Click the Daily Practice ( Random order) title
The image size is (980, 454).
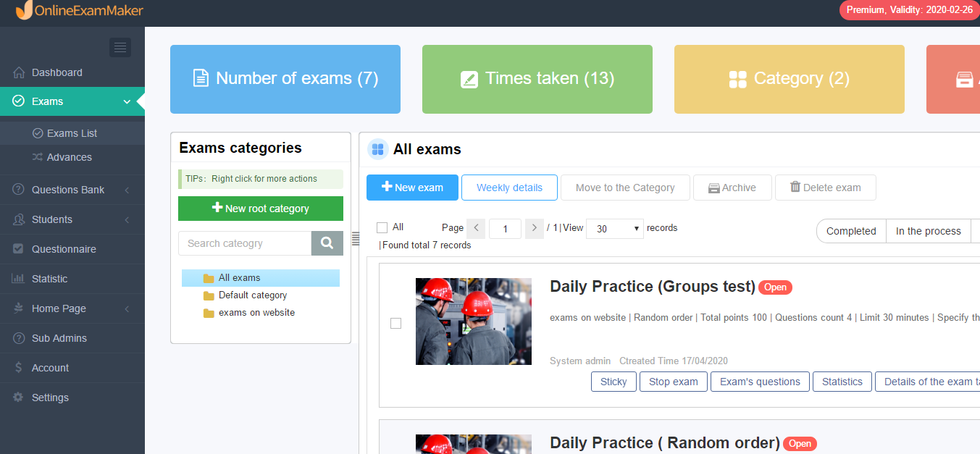(665, 443)
